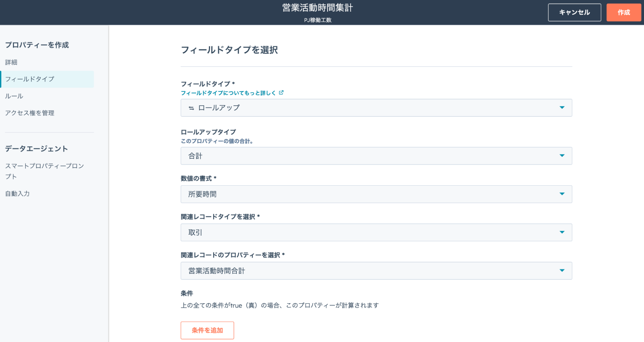Screen dimensions: 644x342
Task: Click the データエージェント sidebar heading
Action: click(x=36, y=149)
